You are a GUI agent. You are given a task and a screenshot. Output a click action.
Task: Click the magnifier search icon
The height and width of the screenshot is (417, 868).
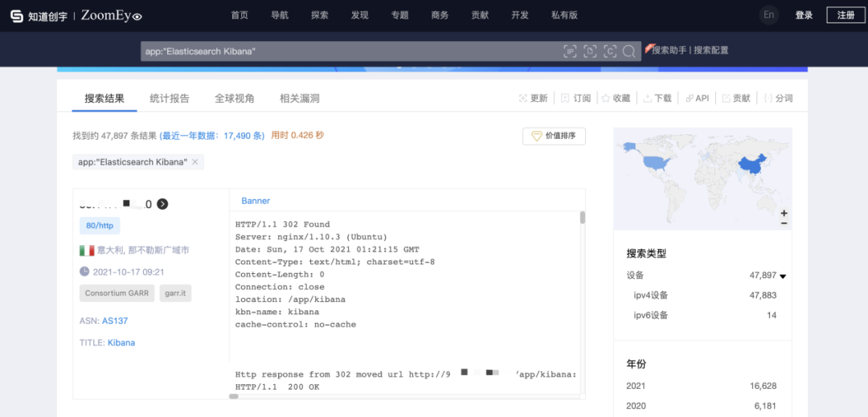click(x=628, y=51)
